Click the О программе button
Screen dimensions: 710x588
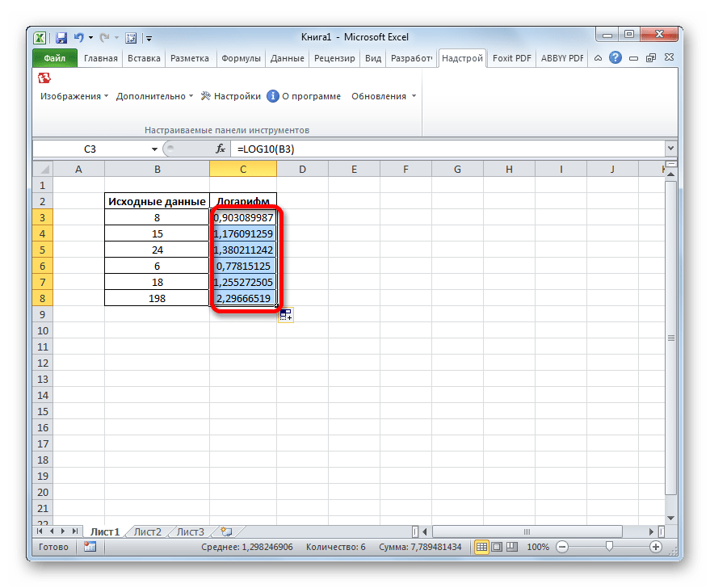point(304,96)
